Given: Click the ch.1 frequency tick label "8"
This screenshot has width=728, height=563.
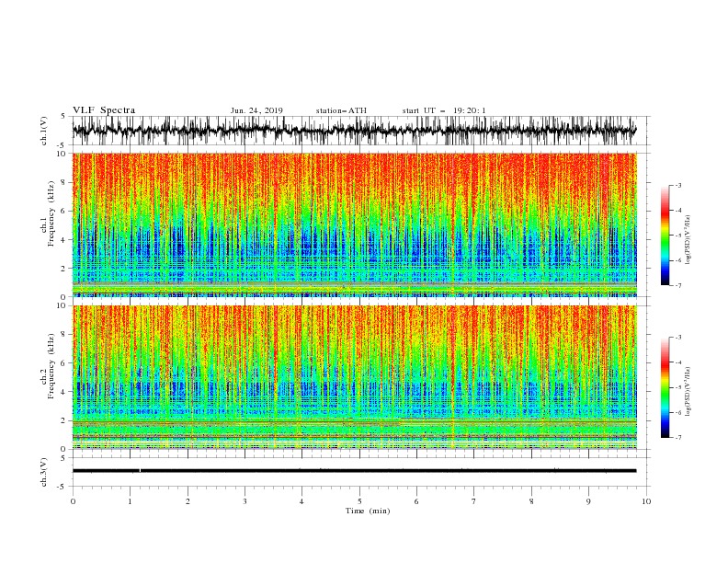Looking at the screenshot, I should point(63,182).
